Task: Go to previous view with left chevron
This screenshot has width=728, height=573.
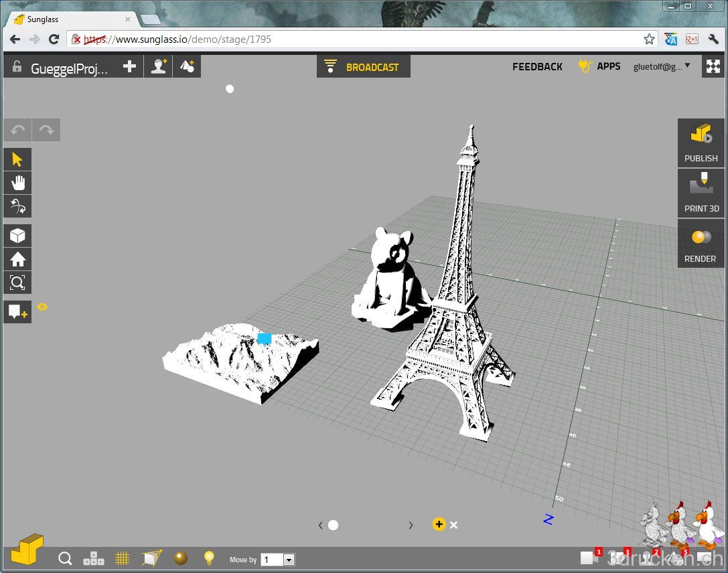Action: pos(320,525)
